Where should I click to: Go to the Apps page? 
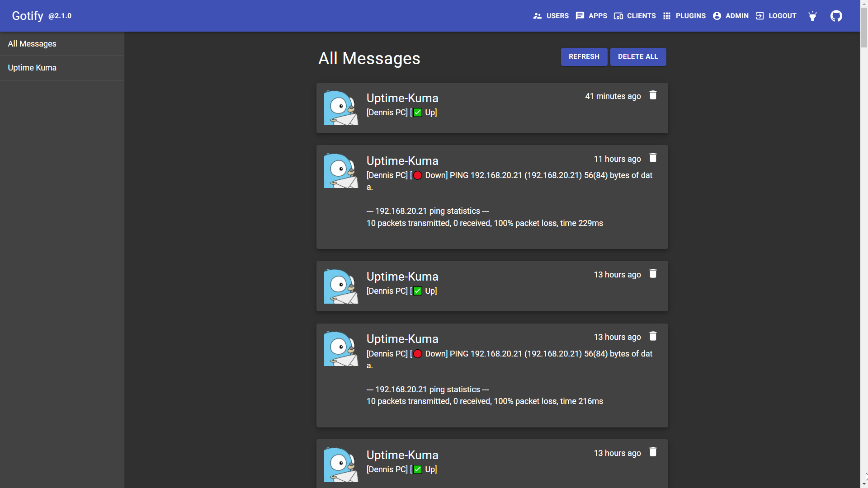[591, 16]
